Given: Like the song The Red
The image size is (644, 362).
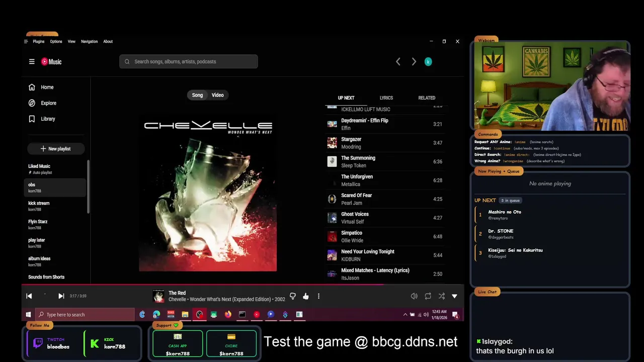Looking at the screenshot, I should 305,296.
